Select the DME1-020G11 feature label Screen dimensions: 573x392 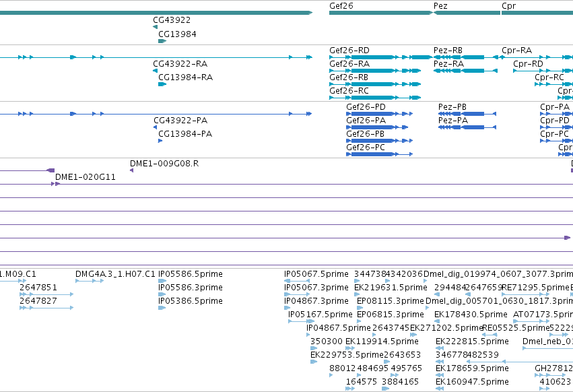tap(85, 177)
